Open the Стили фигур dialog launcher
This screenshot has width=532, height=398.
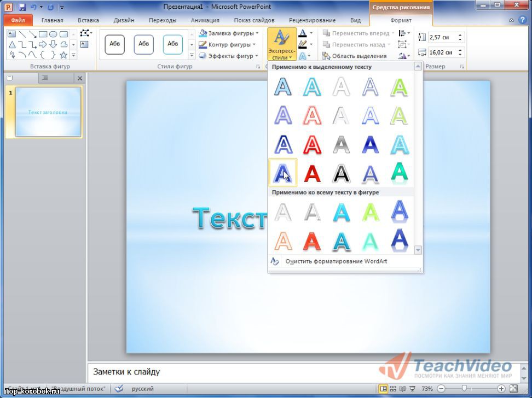258,67
